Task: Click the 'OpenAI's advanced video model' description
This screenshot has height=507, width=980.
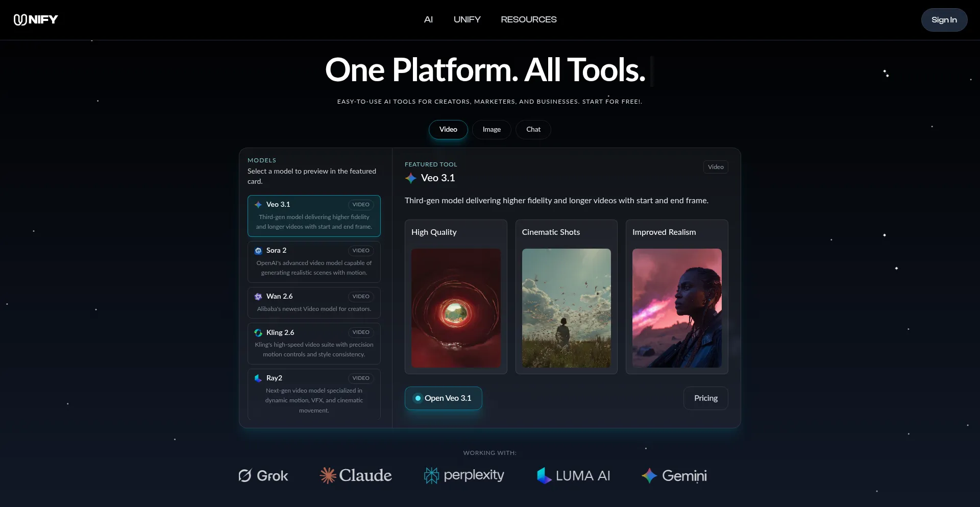Action: pos(314,268)
